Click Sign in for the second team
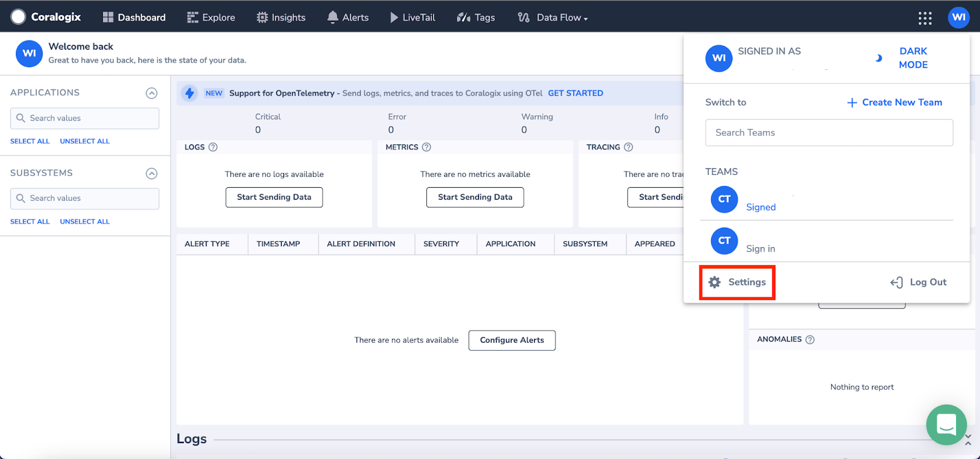Image resolution: width=980 pixels, height=459 pixels. tap(761, 249)
